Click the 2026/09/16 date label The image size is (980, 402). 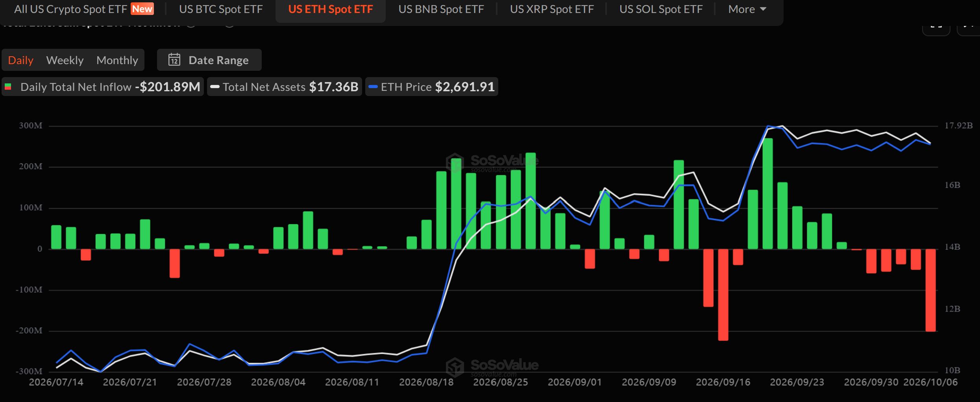[723, 382]
